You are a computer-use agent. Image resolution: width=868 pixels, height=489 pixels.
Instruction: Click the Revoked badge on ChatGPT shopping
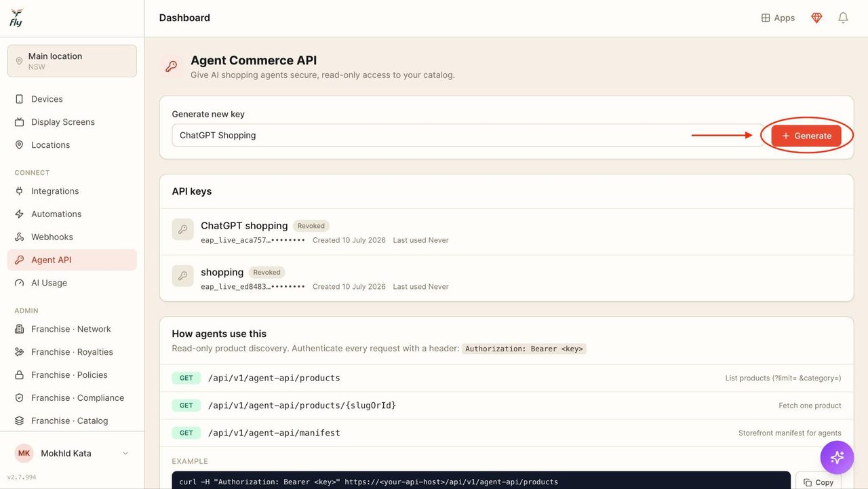[x=311, y=226]
